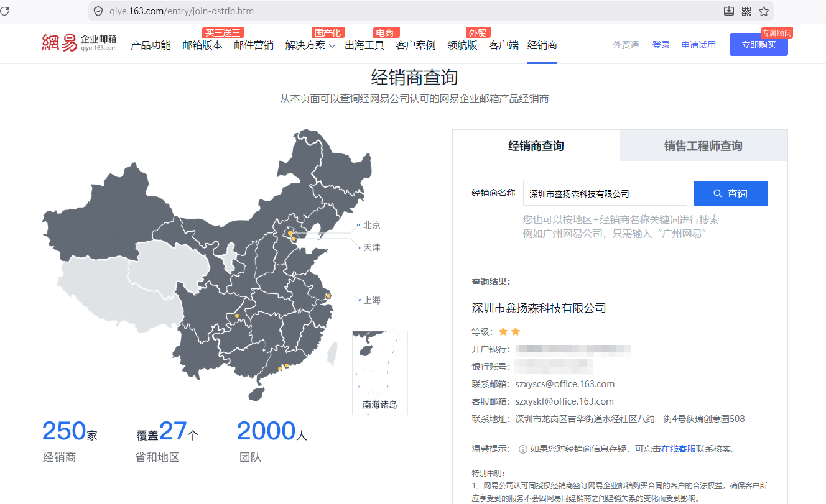Click the 覆盖27个 省和地区 statistic
This screenshot has width=826, height=504.
[x=167, y=441]
